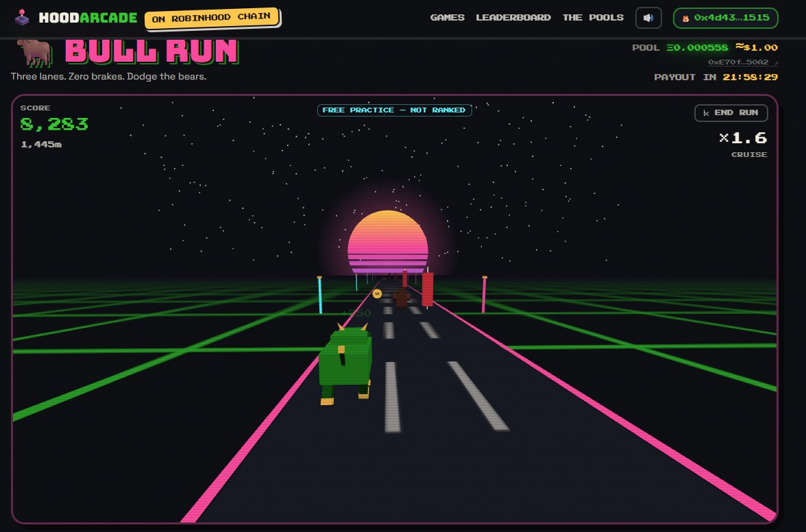Click the CRUISE speed label
This screenshot has height=532, width=806.
coord(749,154)
